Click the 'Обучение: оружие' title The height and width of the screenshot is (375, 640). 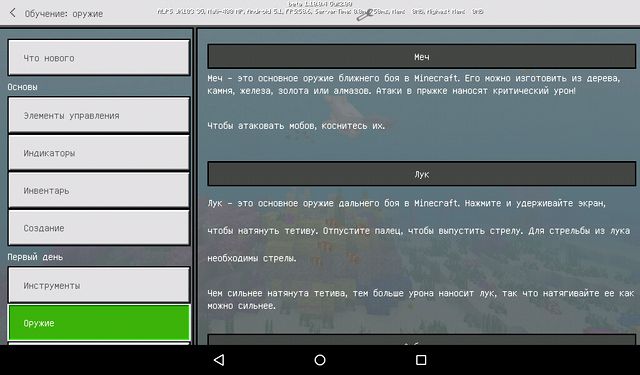pyautogui.click(x=64, y=13)
